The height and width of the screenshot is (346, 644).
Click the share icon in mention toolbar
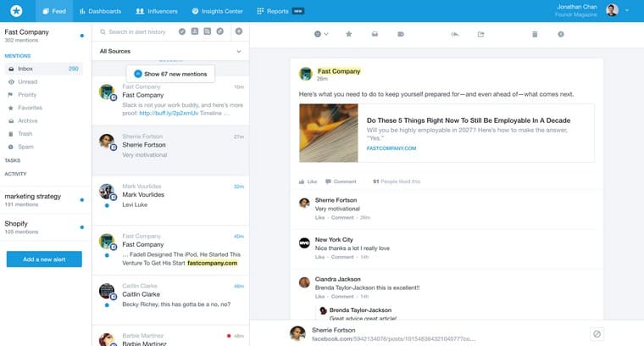coord(481,34)
